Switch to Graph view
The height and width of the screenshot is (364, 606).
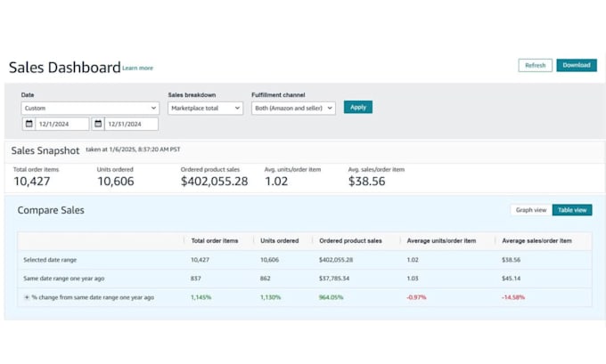point(531,210)
